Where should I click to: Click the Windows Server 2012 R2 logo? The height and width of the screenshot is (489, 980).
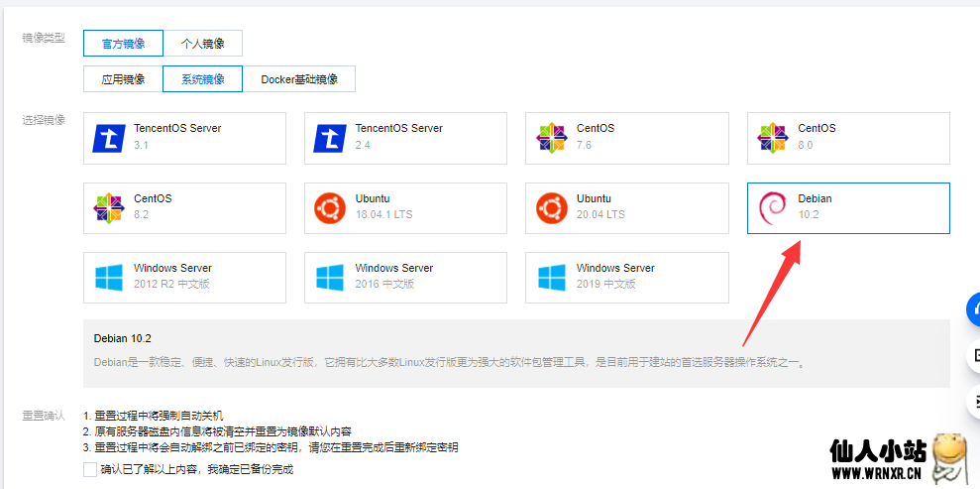click(x=109, y=278)
